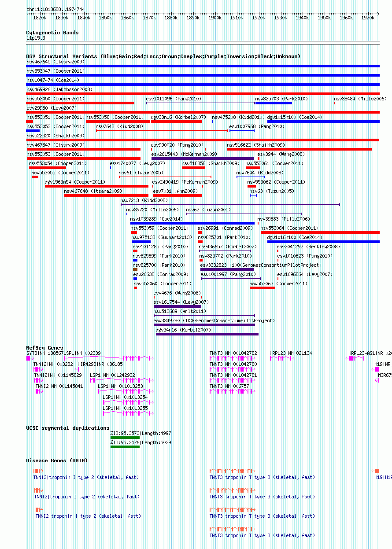Open variant nsv469926 (Jakobsson2008)
This screenshot has width=392, height=549.
point(59,89)
